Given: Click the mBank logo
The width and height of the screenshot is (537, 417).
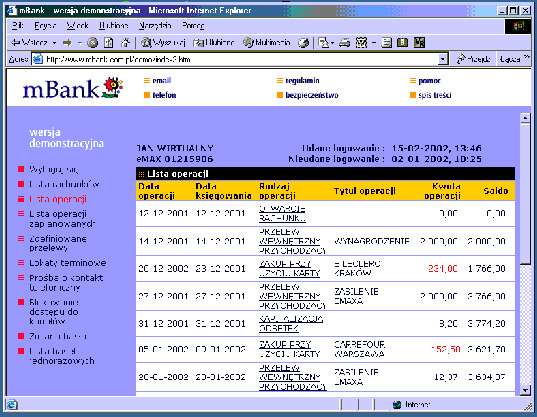Looking at the screenshot, I should click(x=73, y=88).
